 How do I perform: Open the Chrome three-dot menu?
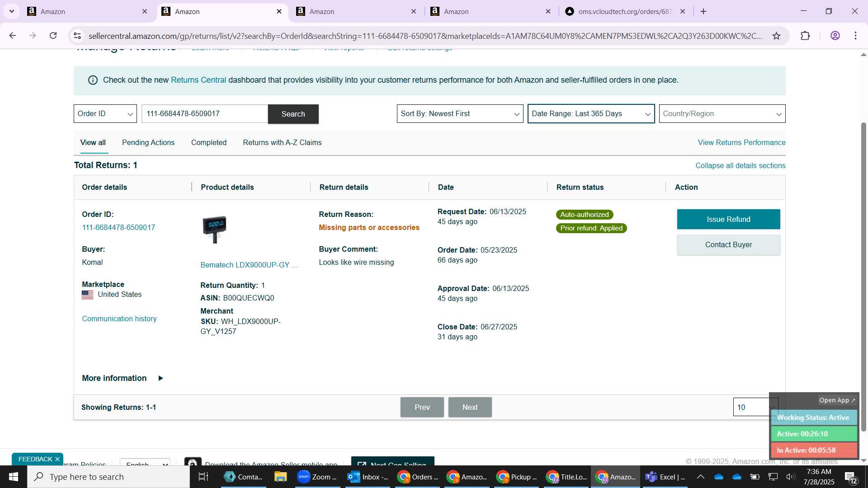[x=855, y=36]
